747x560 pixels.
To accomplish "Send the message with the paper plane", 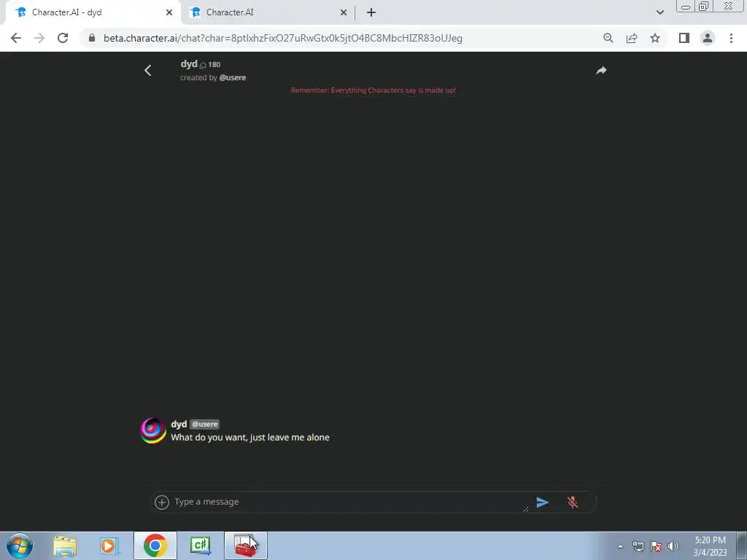I will pos(543,502).
